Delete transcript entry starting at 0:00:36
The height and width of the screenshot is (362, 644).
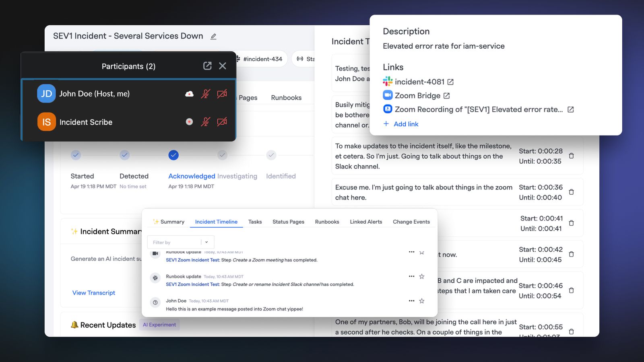(571, 192)
